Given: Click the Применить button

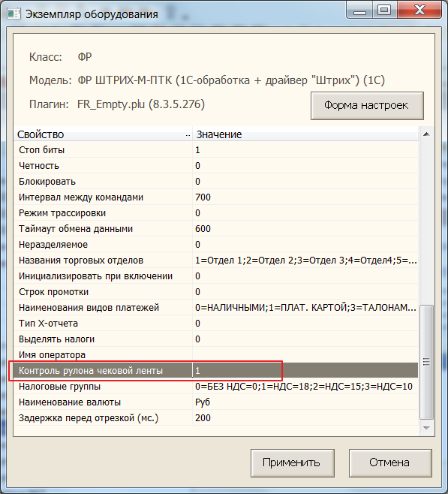Looking at the screenshot, I should (292, 462).
